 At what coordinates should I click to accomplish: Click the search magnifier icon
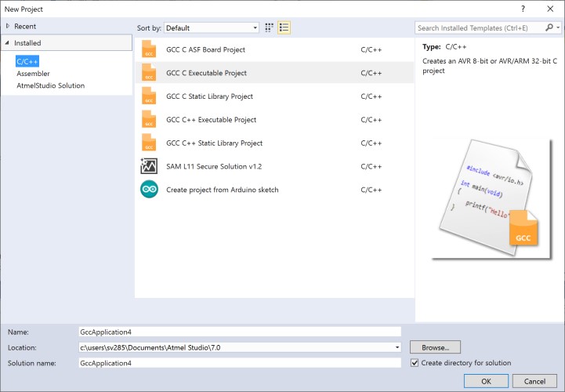(549, 27)
